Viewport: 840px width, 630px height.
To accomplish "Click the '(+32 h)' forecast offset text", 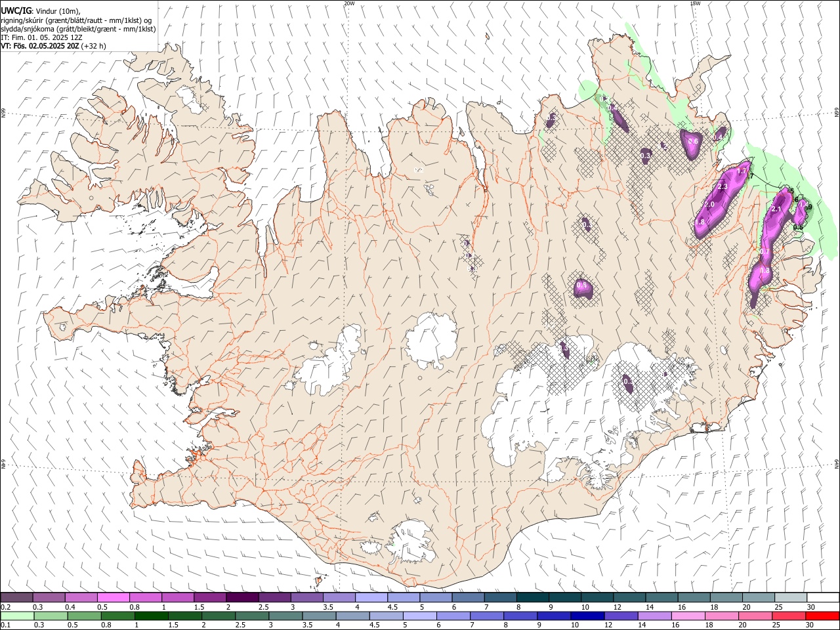I will click(94, 46).
